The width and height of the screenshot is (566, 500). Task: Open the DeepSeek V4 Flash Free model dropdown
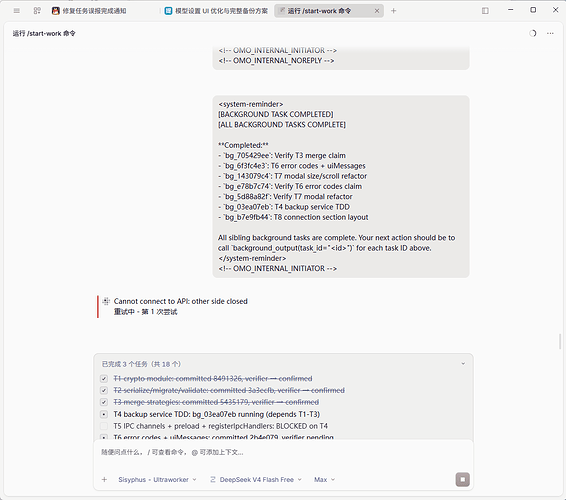[x=256, y=479]
